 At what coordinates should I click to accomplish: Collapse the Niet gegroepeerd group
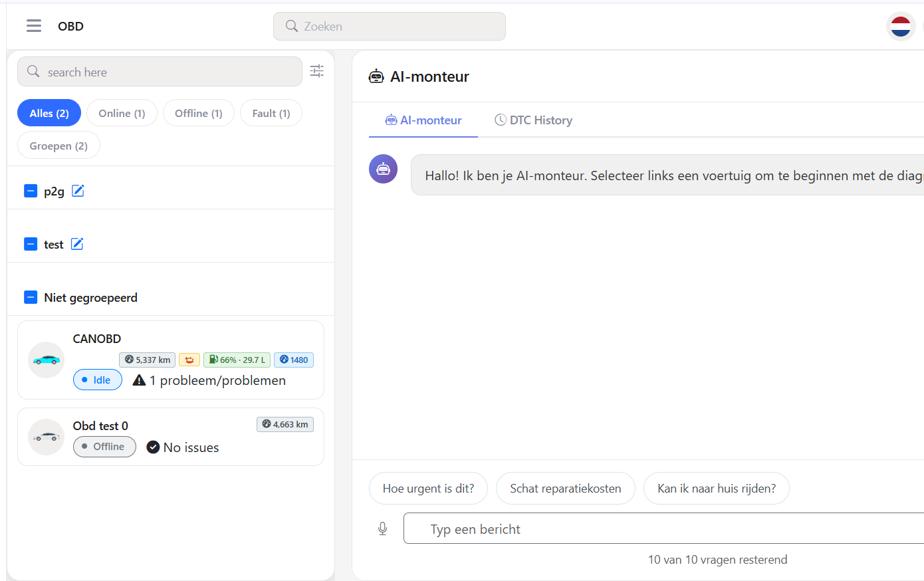(31, 297)
